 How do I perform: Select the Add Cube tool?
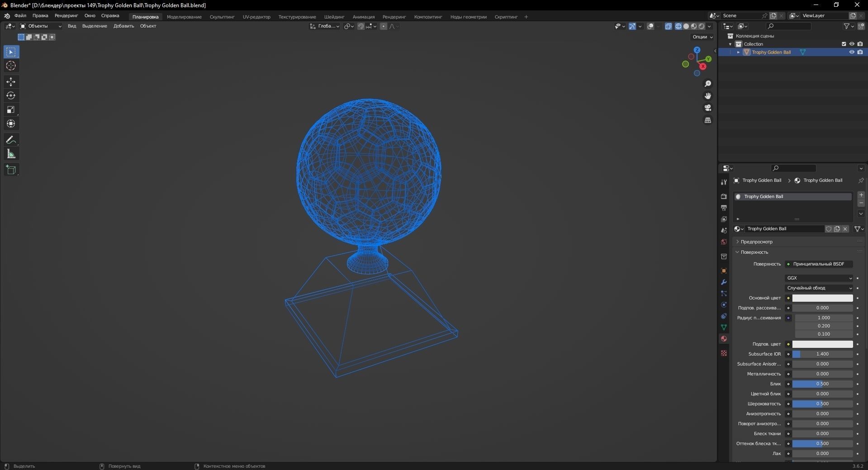pos(11,170)
